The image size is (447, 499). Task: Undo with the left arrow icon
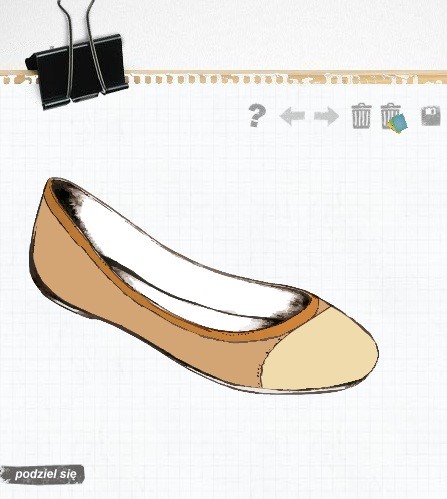(292, 116)
